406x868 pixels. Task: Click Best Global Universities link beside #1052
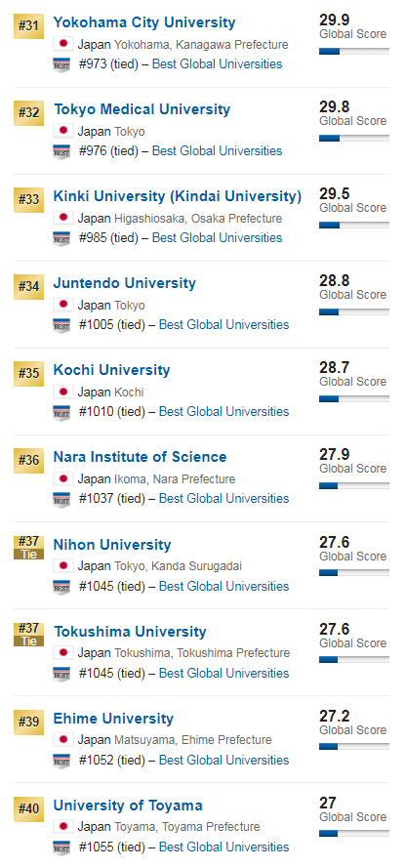224,760
